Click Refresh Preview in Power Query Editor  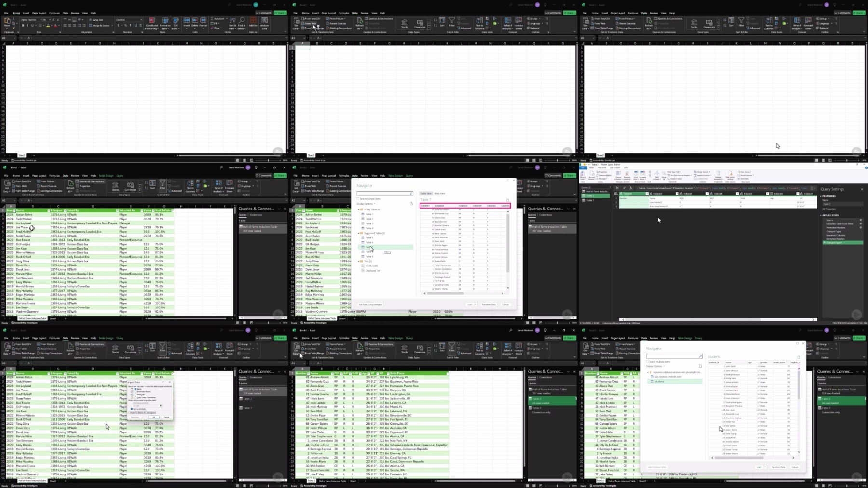pos(592,176)
